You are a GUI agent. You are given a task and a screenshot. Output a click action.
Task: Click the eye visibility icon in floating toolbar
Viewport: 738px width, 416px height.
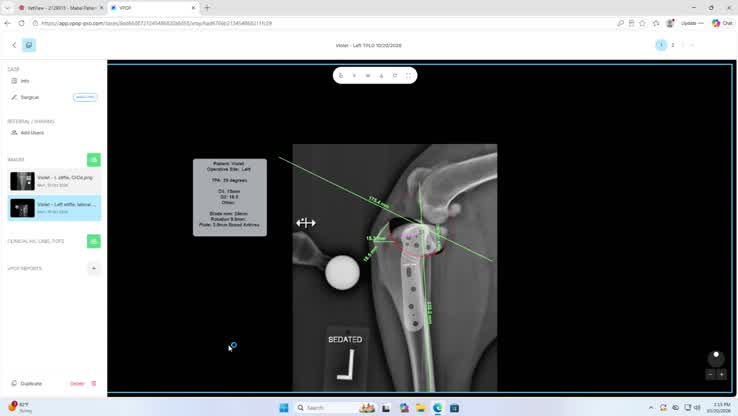[x=368, y=75]
